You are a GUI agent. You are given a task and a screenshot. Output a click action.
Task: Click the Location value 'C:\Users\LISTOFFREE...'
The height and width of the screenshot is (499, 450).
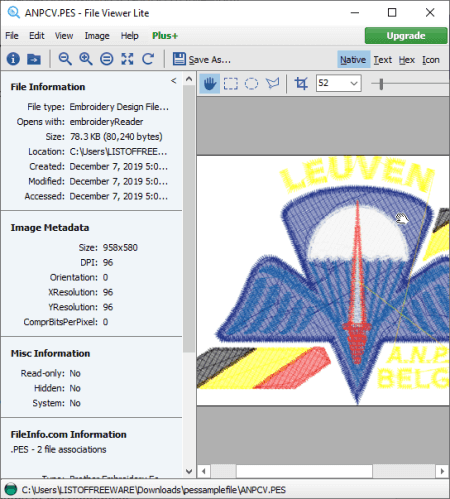(x=118, y=152)
